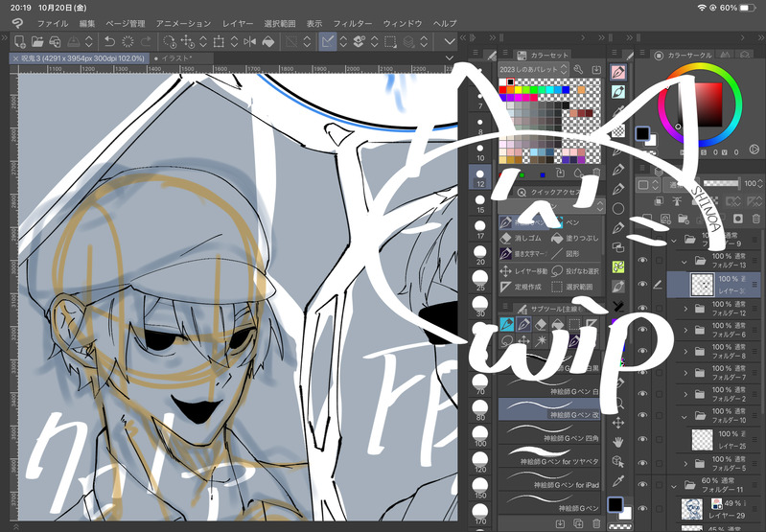Image resolution: width=766 pixels, height=532 pixels.
Task: Click the black main color swatch by wheel
Action: click(642, 133)
